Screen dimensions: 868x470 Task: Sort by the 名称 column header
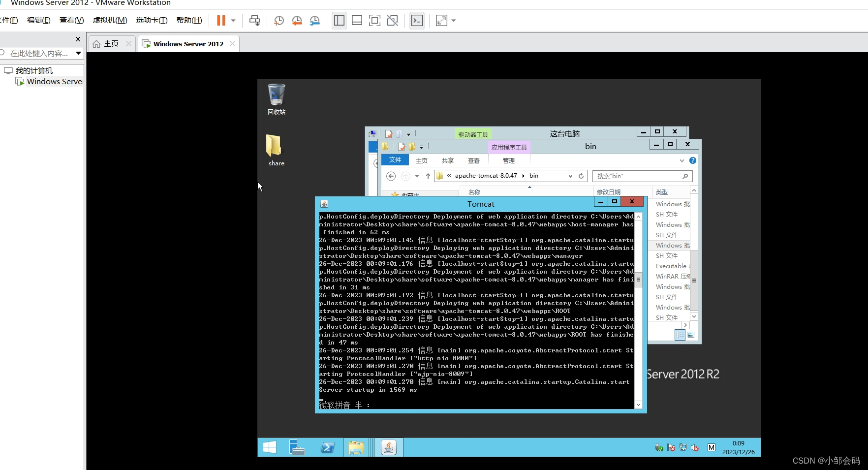[x=474, y=192]
